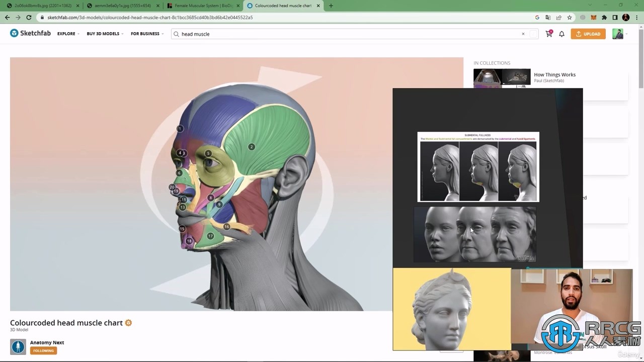Select annotation marker 8 on cheek
Screen dimensions: 644x362
pos(210,198)
